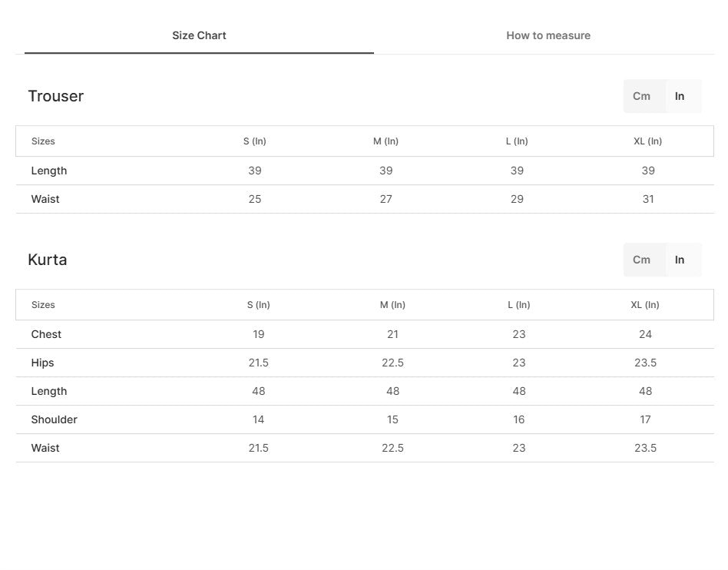Viewport: 728px width, 570px height.
Task: Select the Trouser Length row label
Action: coord(48,171)
